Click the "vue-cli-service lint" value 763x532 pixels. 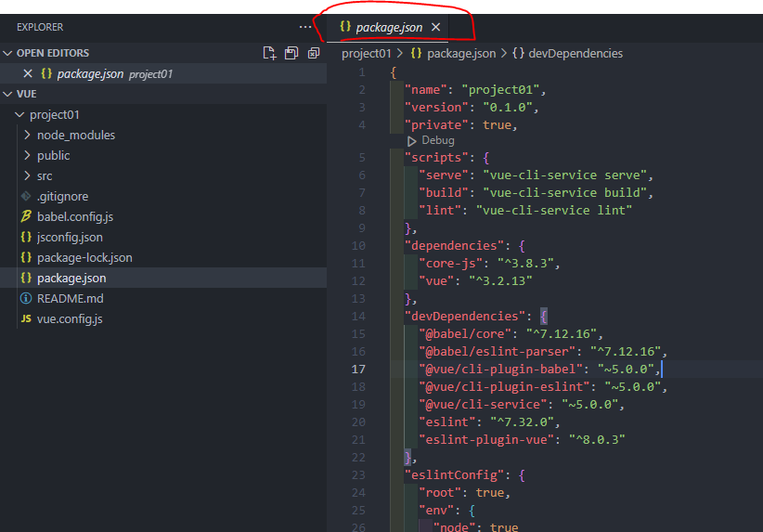click(554, 210)
